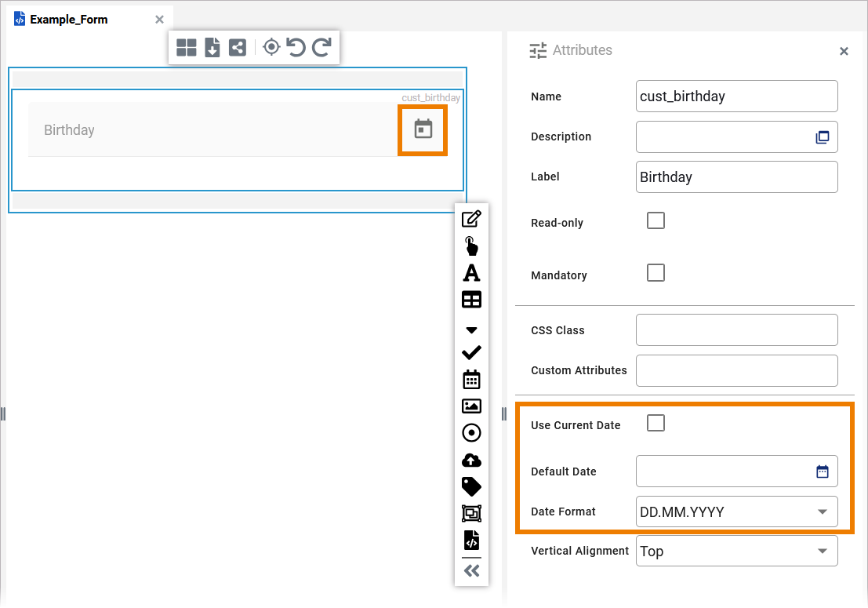Image resolution: width=868 pixels, height=608 pixels.
Task: Click the cust_birthday element name tag
Action: (430, 97)
